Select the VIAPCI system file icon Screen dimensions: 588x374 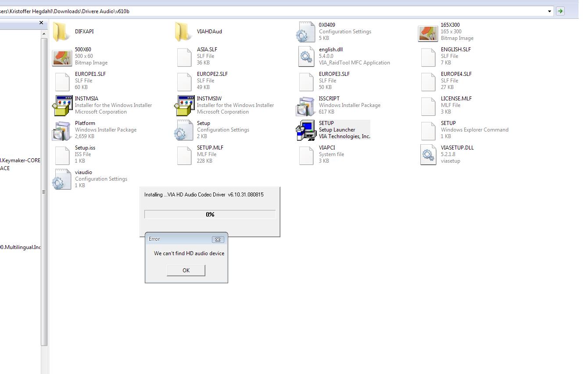point(306,155)
